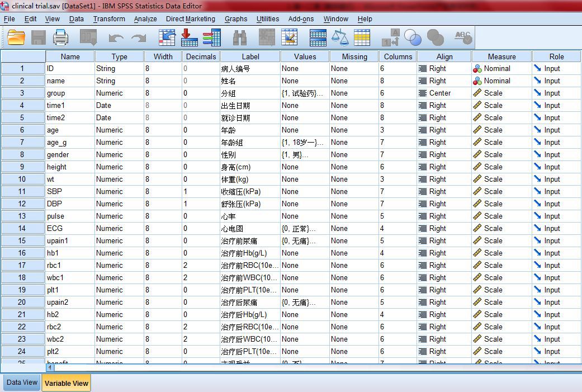Select the Variable View tab
This screenshot has width=582, height=392.
pyautogui.click(x=67, y=383)
